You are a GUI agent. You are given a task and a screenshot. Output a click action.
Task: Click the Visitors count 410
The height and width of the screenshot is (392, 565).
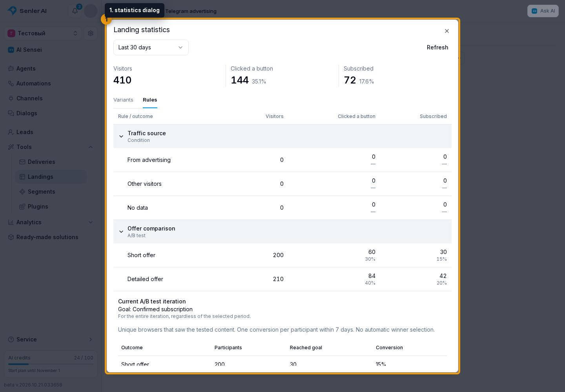(x=122, y=80)
